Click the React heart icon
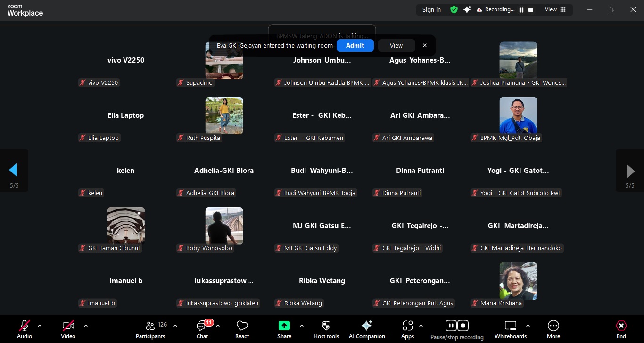644x343 pixels. [242, 326]
